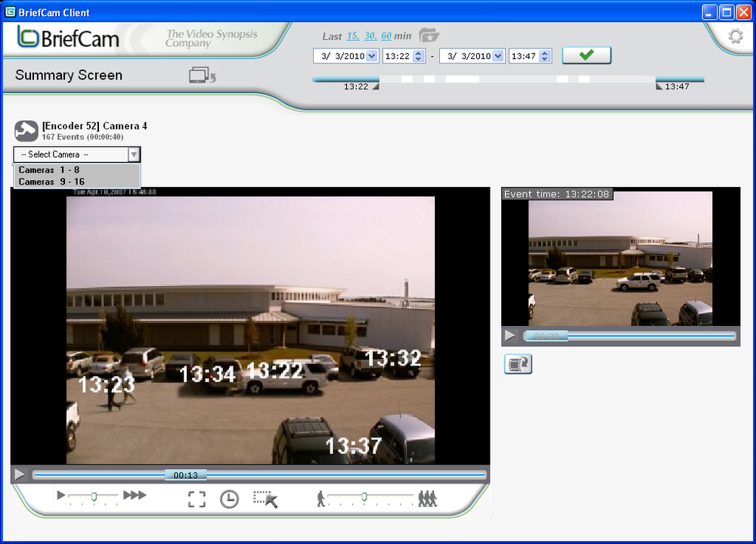This screenshot has width=756, height=544.
Task: Open saved time presets via the folder-star icon
Action: click(429, 35)
